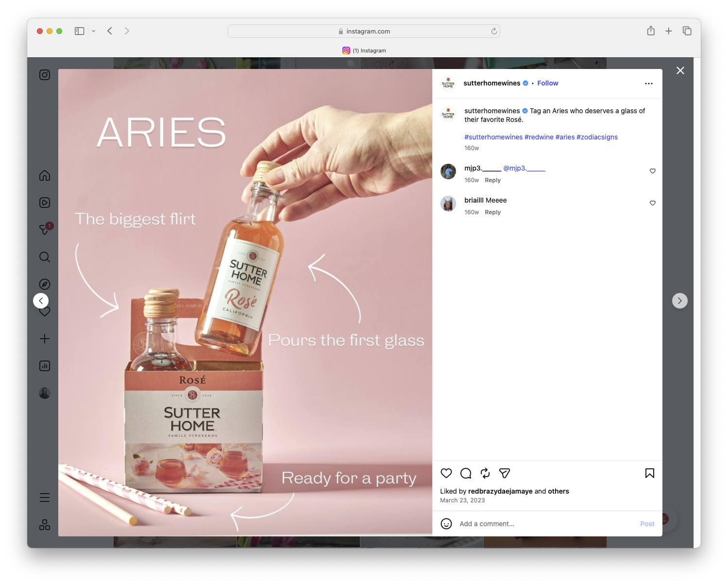Advance to the next post with right chevron
The height and width of the screenshot is (584, 728).
(x=680, y=301)
